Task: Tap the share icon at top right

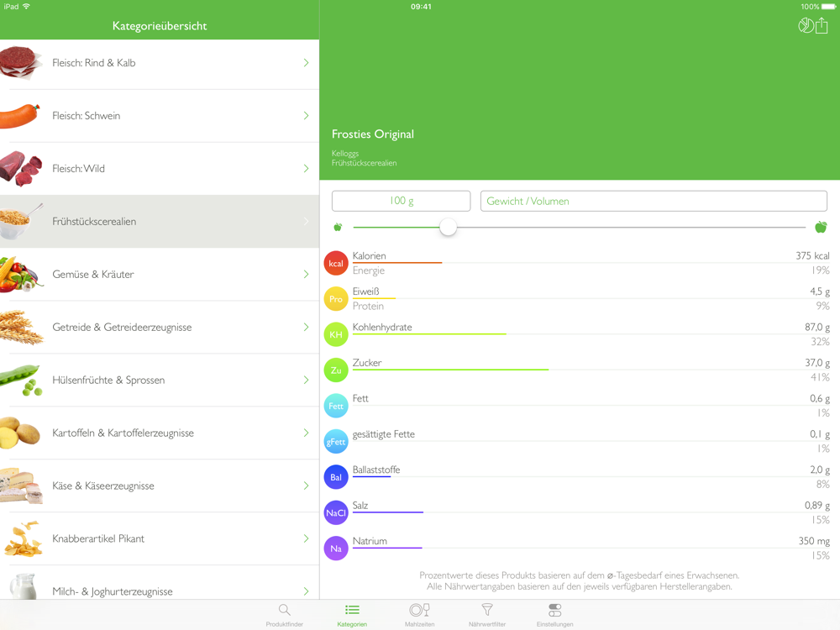Action: (x=822, y=25)
